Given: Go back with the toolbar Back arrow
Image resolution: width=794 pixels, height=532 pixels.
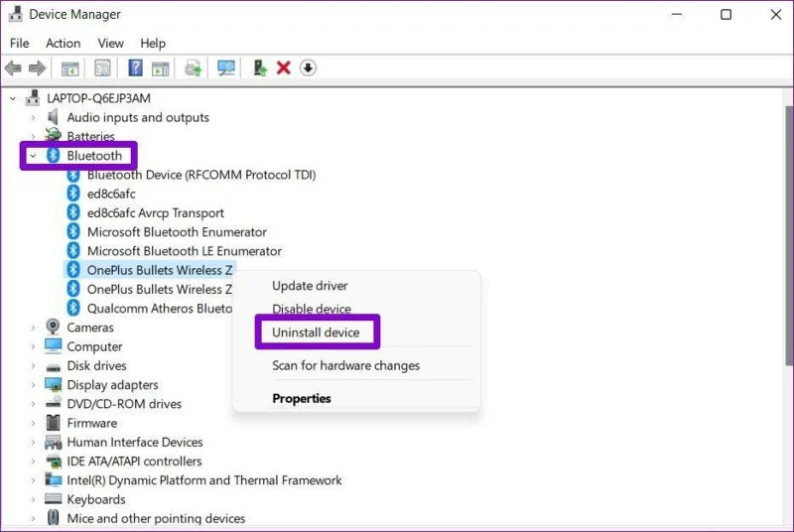Looking at the screenshot, I should pos(13,67).
